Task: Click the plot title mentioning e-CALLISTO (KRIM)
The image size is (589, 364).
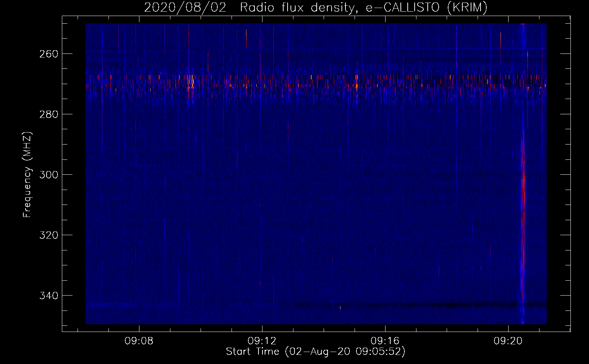Action: pyautogui.click(x=316, y=7)
